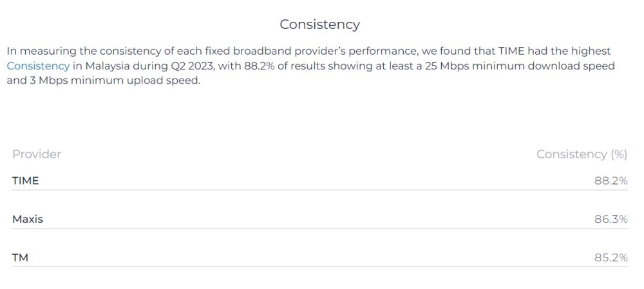Click the Consistency section heading
The width and height of the screenshot is (644, 289).
[319, 24]
